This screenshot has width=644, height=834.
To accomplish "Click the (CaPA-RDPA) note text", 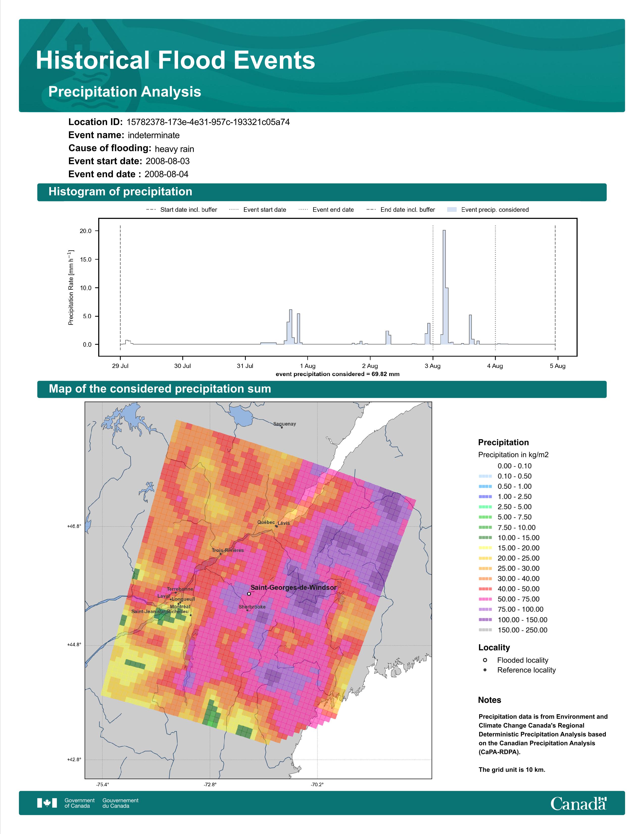I will point(499,752).
